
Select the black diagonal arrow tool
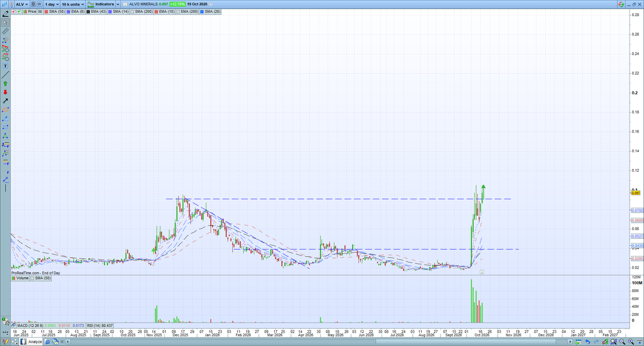pos(5,101)
